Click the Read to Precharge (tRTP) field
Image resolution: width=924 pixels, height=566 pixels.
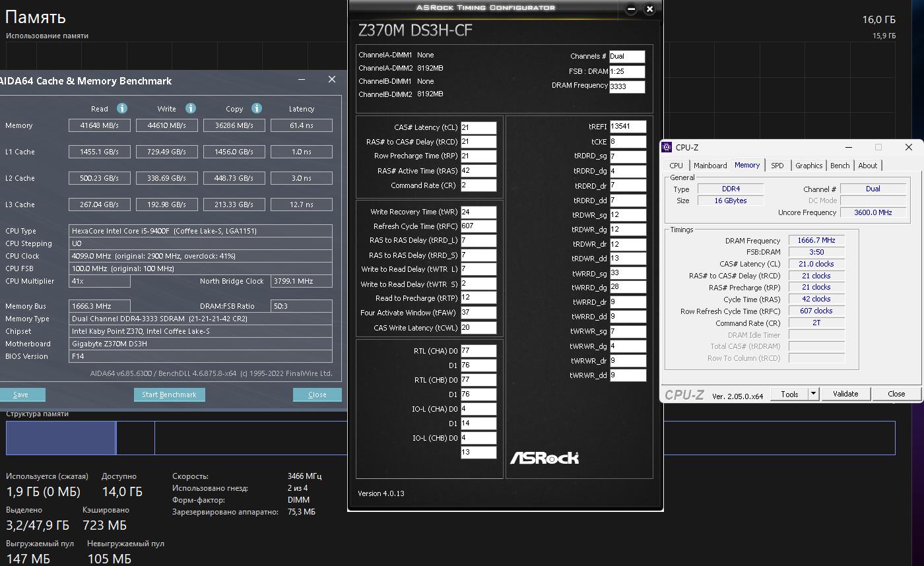tap(478, 298)
